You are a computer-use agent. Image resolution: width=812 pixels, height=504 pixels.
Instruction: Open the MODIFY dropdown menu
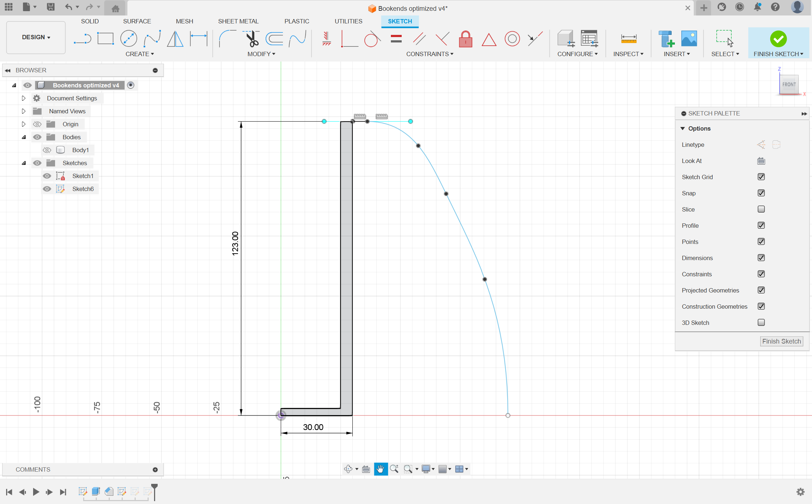click(x=261, y=54)
